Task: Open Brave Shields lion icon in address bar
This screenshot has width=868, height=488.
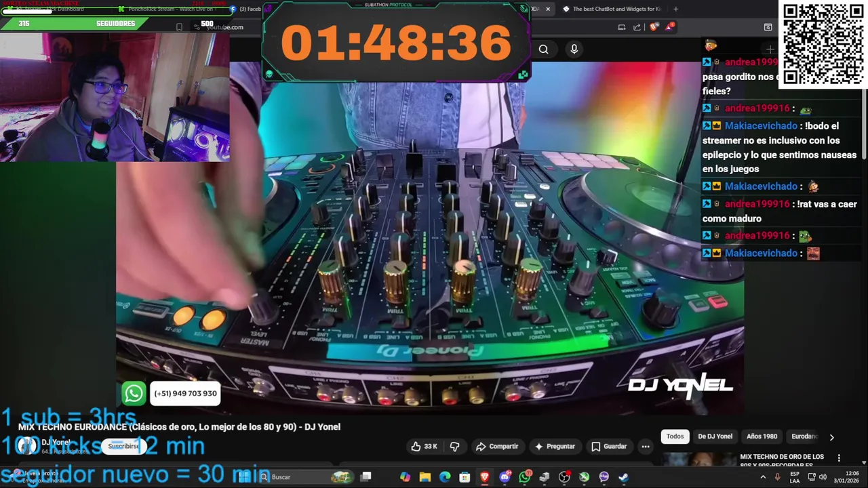Action: coord(654,27)
